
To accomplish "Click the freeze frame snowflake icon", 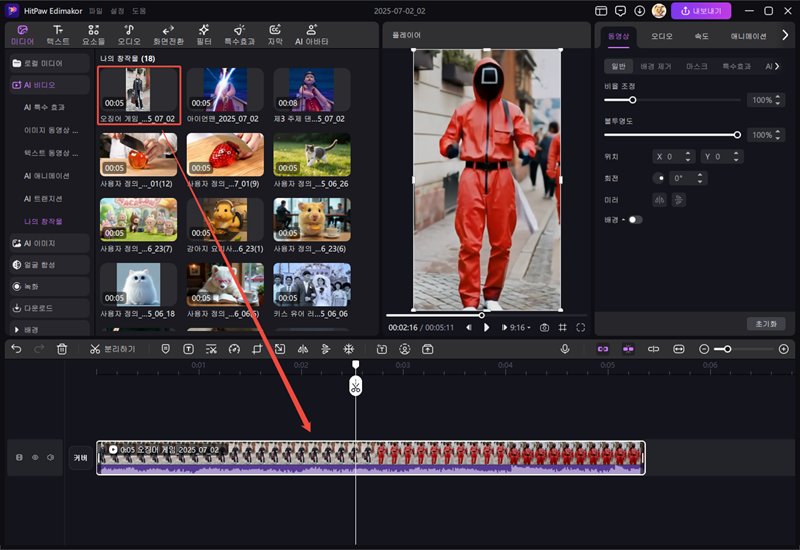I will click(348, 349).
